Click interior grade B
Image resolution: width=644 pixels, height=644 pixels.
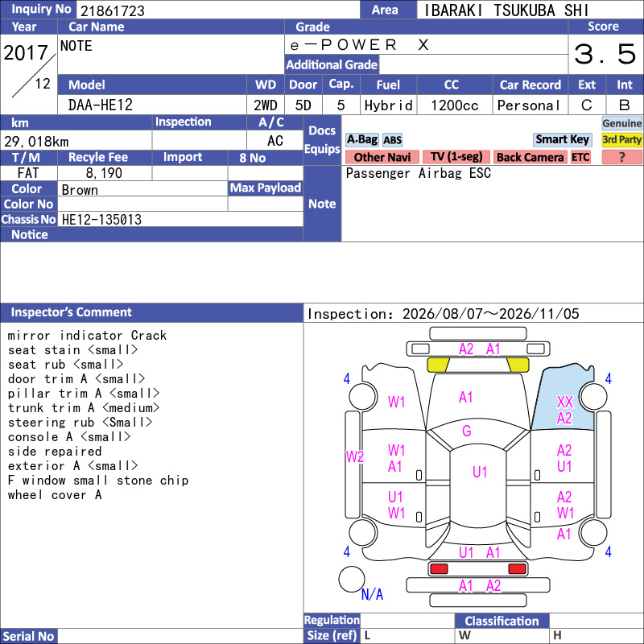[625, 105]
